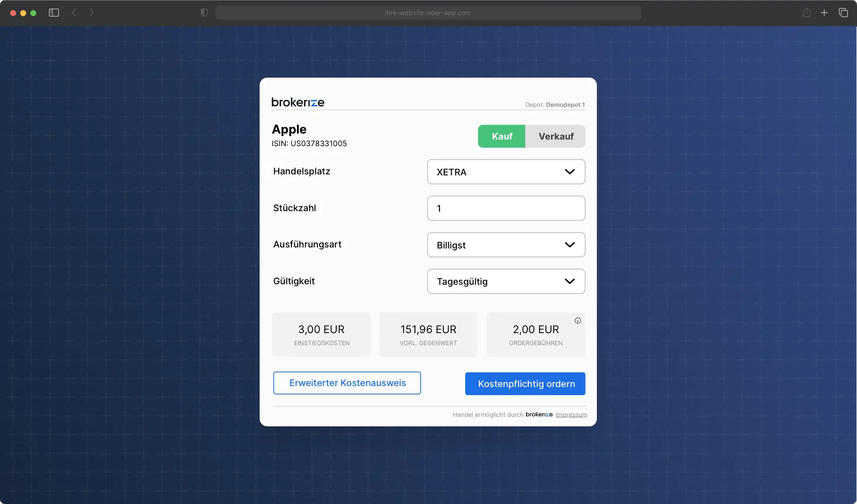The height and width of the screenshot is (504, 857).
Task: Maximize the window with green button
Action: click(33, 13)
